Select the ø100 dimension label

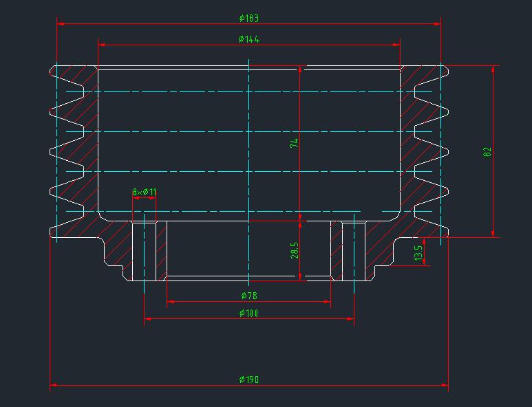(248, 313)
